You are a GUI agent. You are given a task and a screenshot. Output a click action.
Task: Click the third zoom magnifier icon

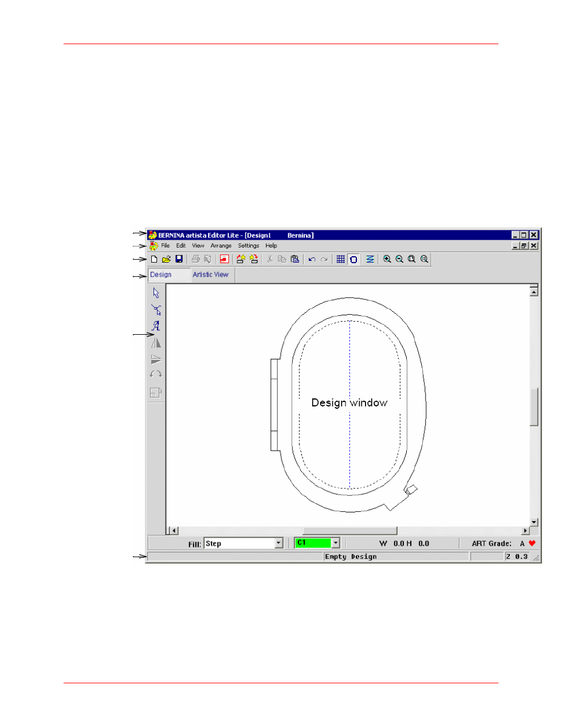(x=411, y=259)
